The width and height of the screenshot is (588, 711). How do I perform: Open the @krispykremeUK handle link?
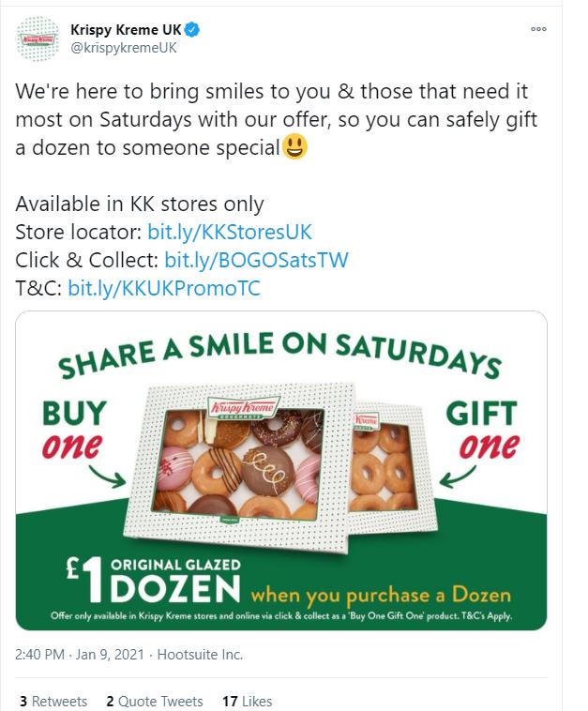tap(123, 48)
